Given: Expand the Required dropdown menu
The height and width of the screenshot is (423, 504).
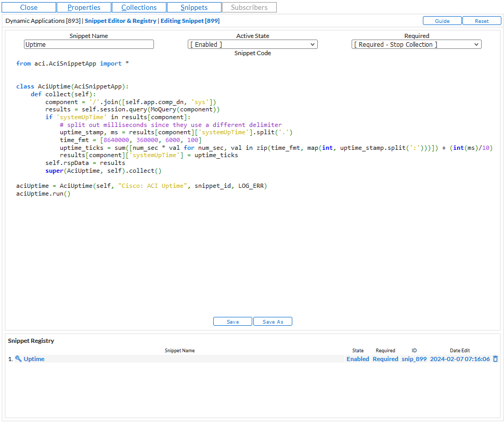Looking at the screenshot, I should [417, 45].
